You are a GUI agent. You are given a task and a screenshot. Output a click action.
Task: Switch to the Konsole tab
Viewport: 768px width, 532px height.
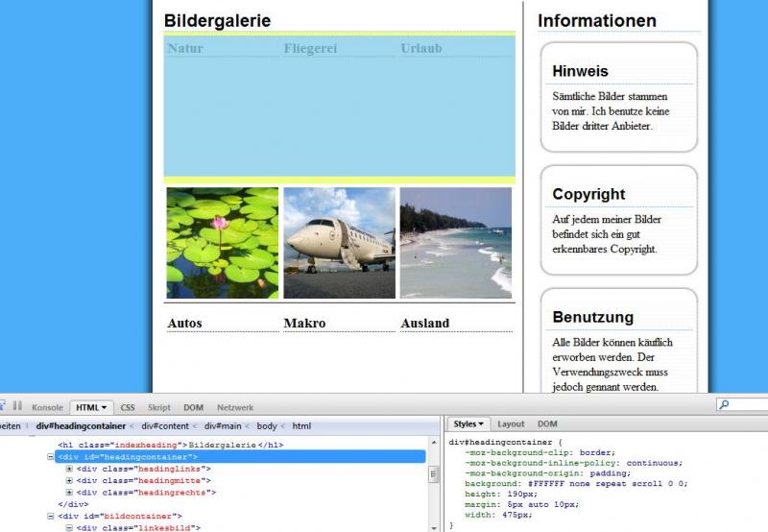tap(47, 407)
